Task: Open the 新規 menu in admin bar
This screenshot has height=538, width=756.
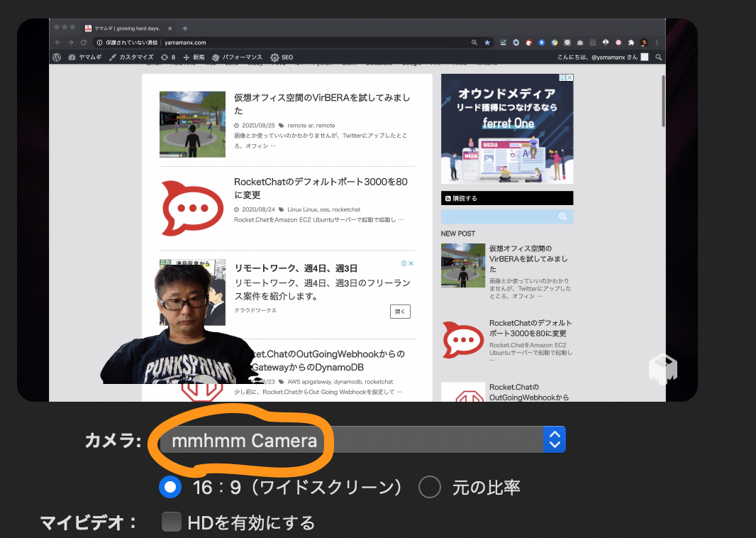Action: (194, 57)
